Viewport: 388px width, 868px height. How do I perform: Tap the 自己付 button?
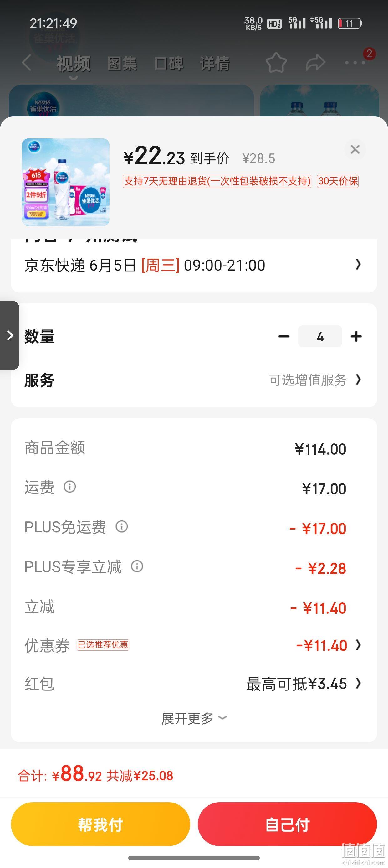tap(287, 824)
